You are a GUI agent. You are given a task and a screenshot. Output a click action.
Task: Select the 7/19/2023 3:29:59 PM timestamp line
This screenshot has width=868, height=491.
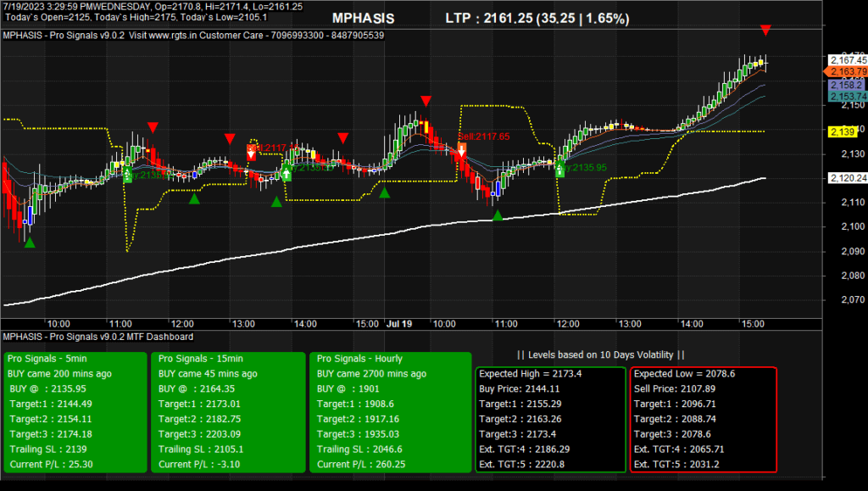153,7
